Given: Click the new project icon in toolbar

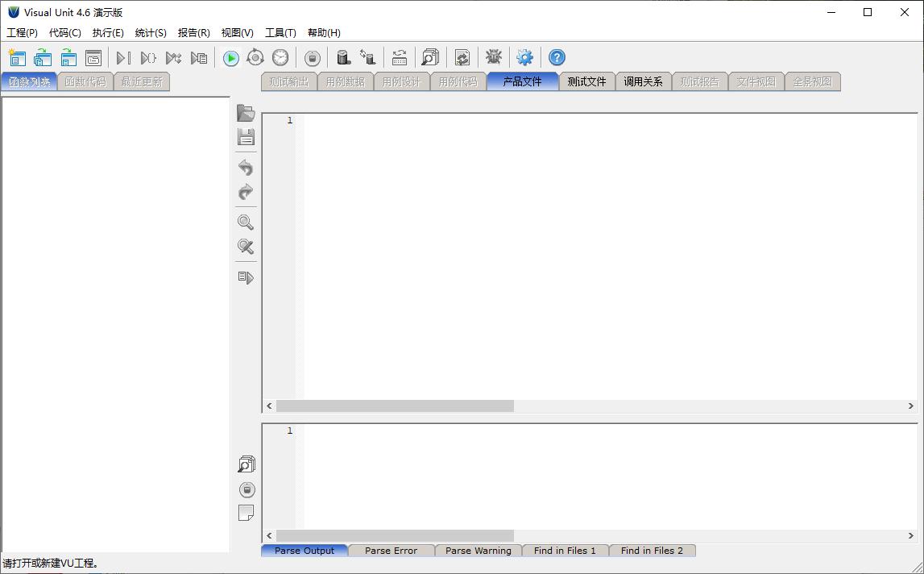Looking at the screenshot, I should (x=16, y=57).
